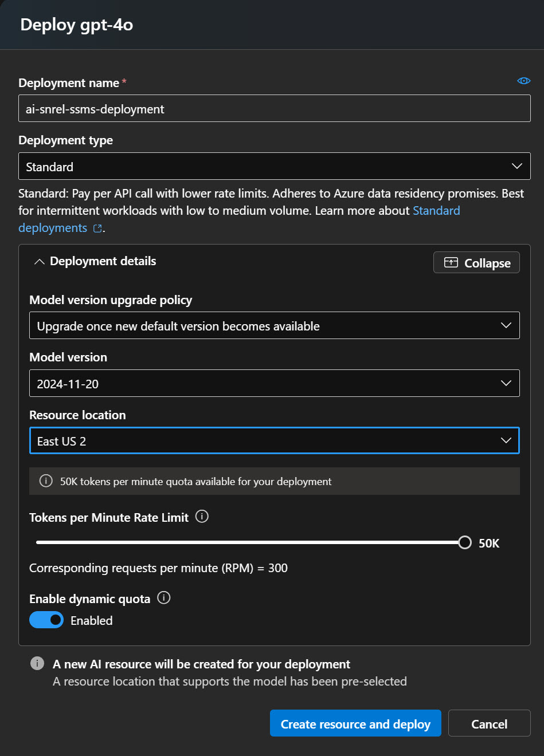544x756 pixels.
Task: Open the Resource location East US 2 dropdown
Action: 274,440
